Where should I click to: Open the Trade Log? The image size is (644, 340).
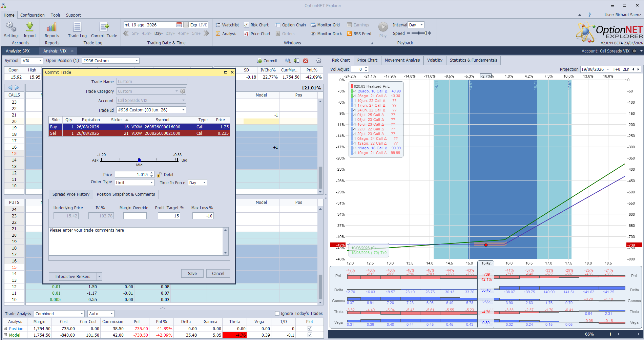(77, 30)
